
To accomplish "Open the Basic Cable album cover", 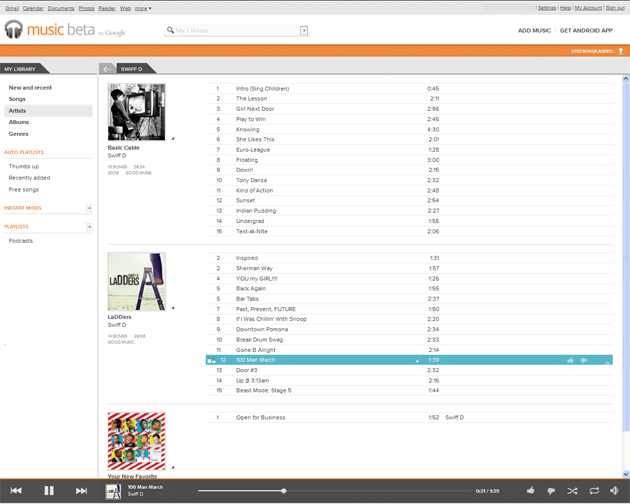I will point(137,112).
